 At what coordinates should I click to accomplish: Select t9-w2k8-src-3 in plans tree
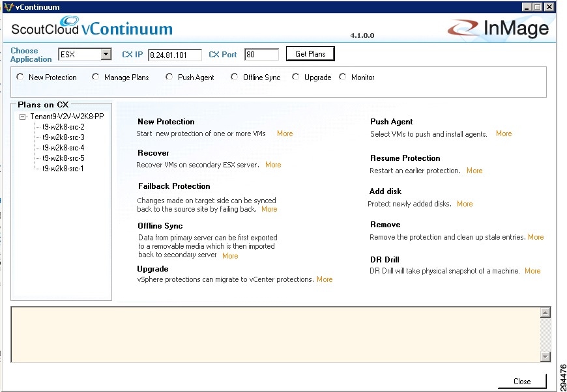click(x=63, y=137)
